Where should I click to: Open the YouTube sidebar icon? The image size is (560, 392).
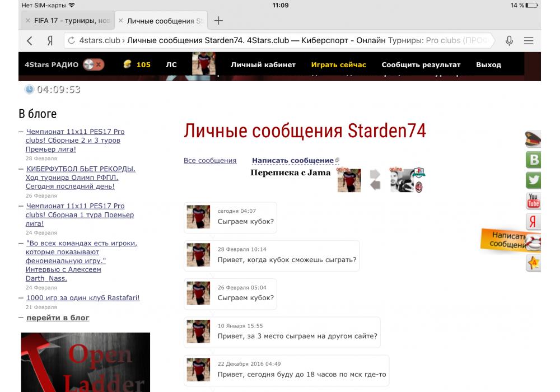534,200
